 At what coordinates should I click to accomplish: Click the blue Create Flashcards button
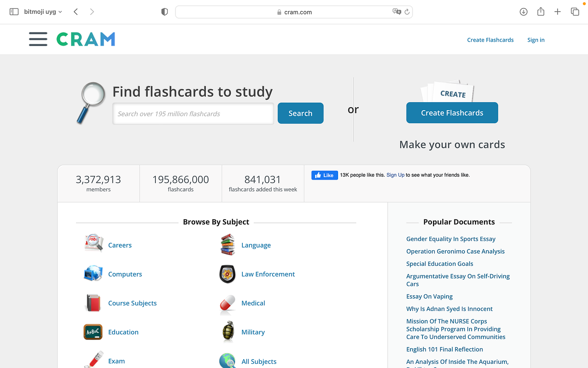coord(452,113)
